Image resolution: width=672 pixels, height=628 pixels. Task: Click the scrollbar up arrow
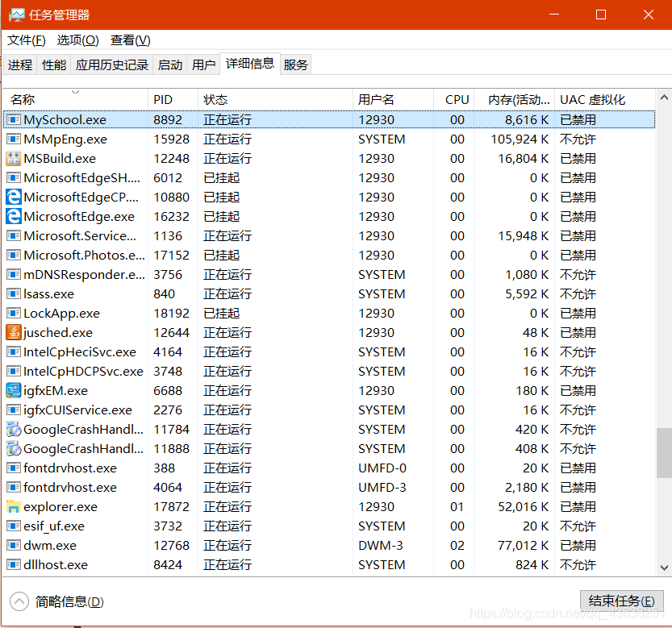pos(664,98)
